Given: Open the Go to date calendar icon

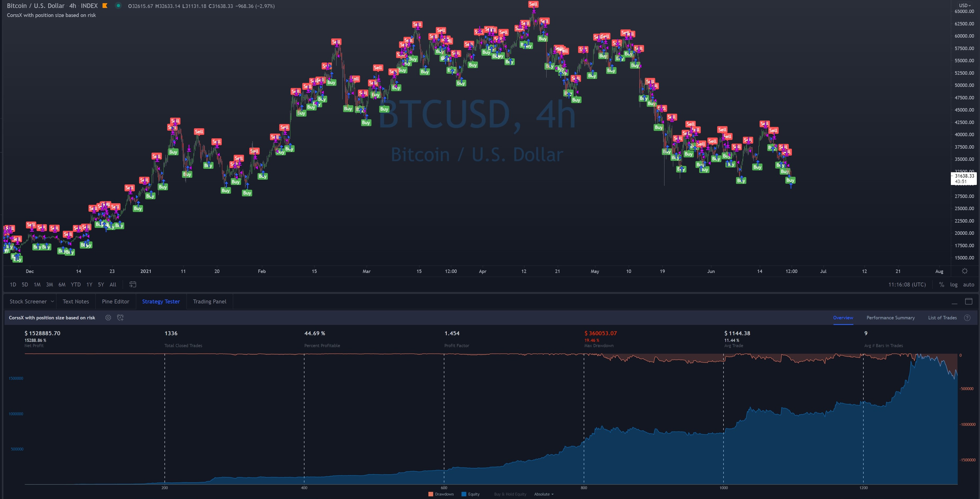Looking at the screenshot, I should click(x=133, y=284).
